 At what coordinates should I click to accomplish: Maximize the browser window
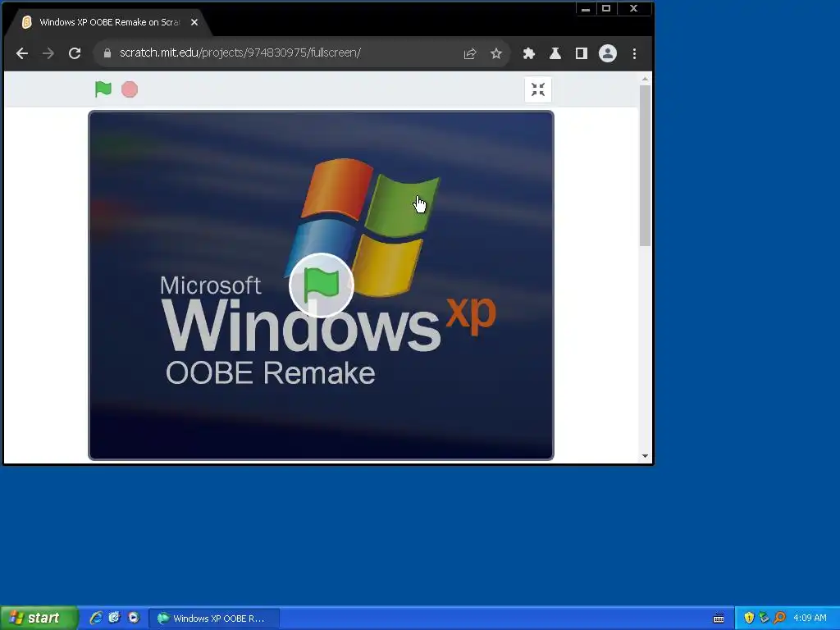(606, 8)
